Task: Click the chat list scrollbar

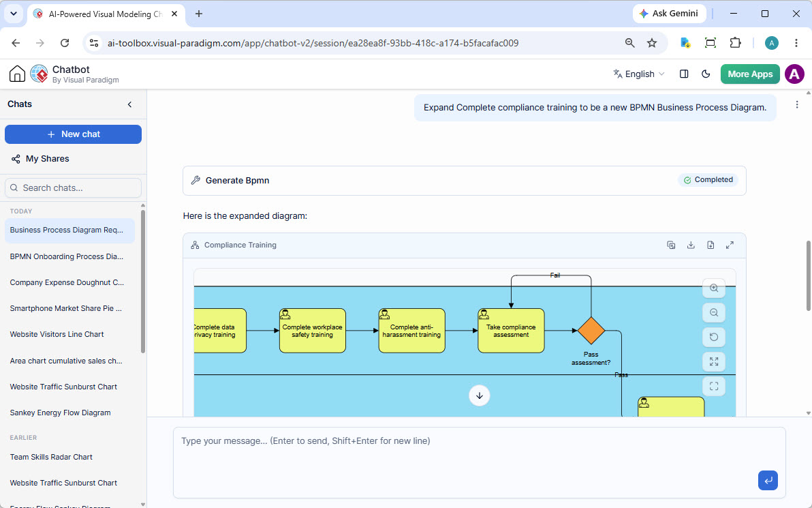Action: (144, 280)
